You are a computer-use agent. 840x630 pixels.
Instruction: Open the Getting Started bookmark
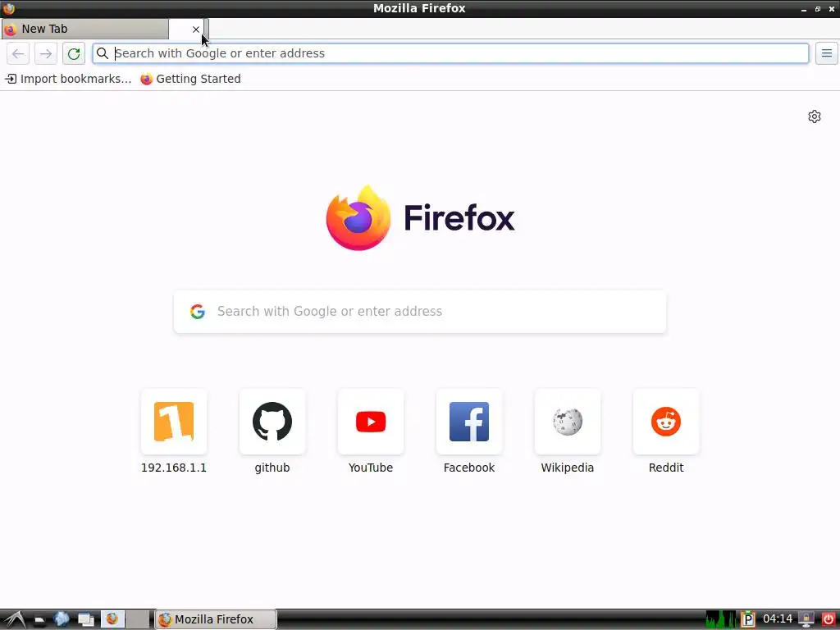(190, 80)
